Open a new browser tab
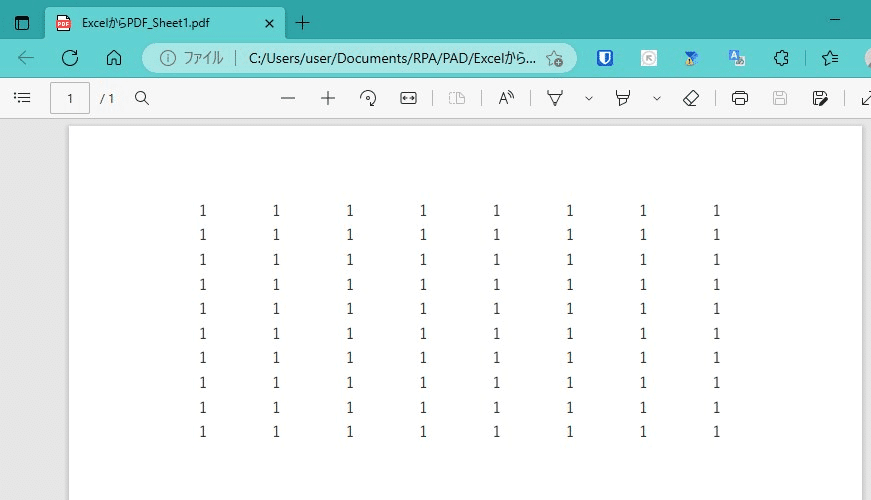 pos(302,23)
